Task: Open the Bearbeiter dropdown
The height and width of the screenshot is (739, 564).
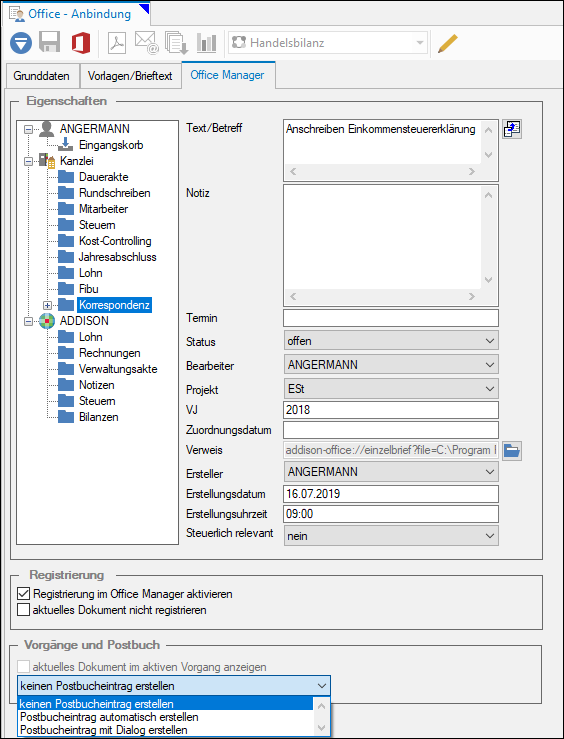Action: click(x=391, y=365)
